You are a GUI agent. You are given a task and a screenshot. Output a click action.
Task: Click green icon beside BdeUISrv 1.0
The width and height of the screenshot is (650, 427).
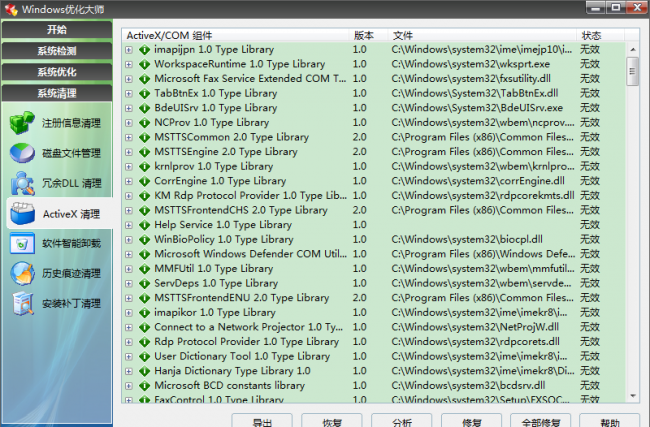[x=144, y=108]
